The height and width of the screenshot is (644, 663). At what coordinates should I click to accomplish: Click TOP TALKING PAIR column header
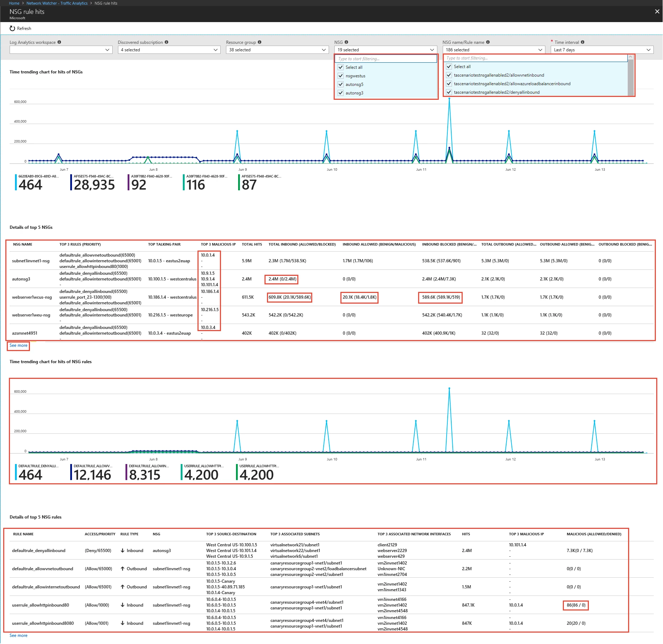(x=164, y=244)
